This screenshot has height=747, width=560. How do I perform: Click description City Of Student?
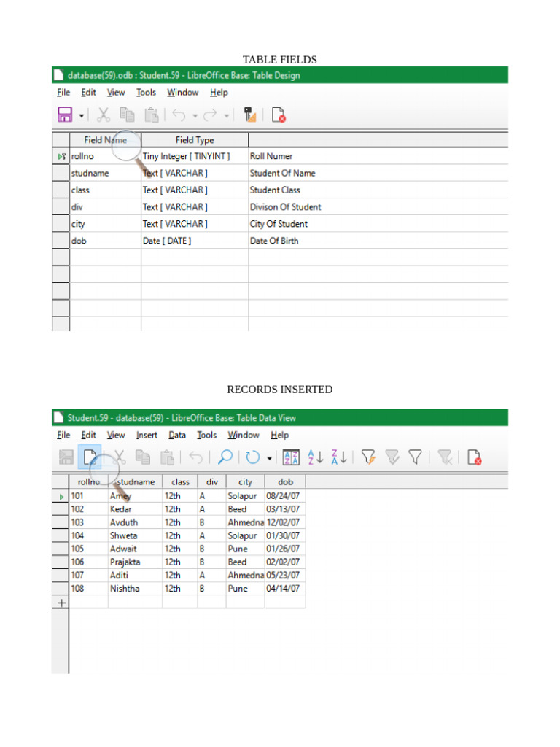279,224
